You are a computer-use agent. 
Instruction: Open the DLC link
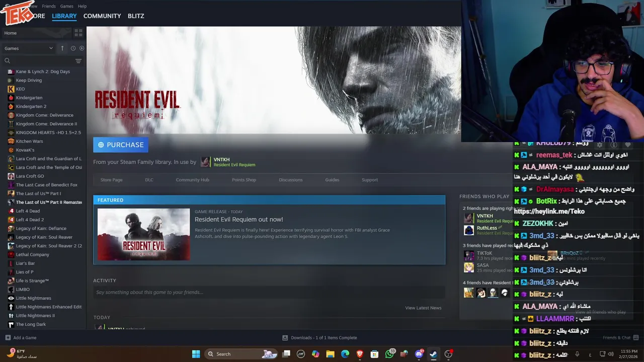(x=149, y=179)
